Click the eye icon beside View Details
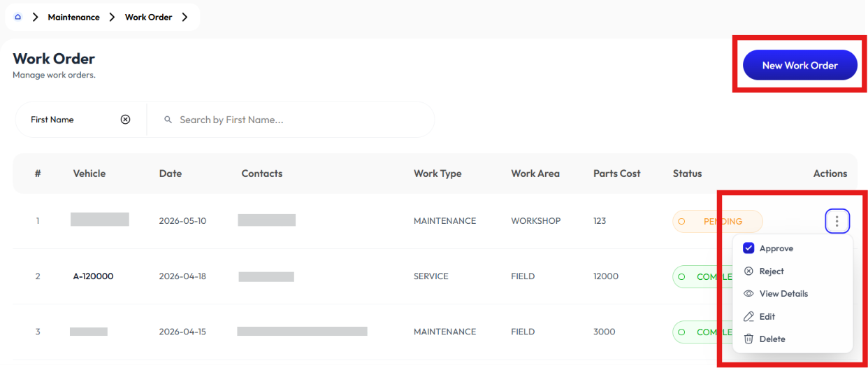Image resolution: width=868 pixels, height=368 pixels. click(748, 294)
